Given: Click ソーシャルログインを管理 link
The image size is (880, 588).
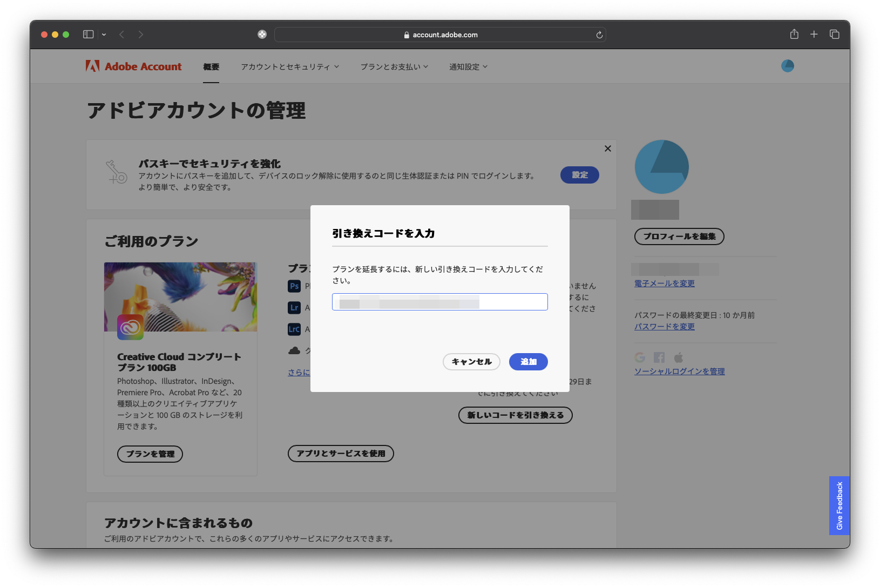Looking at the screenshot, I should pos(680,371).
